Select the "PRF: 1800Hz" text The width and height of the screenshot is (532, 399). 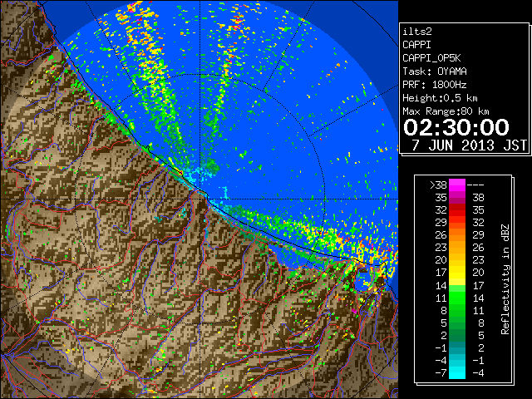pos(435,85)
